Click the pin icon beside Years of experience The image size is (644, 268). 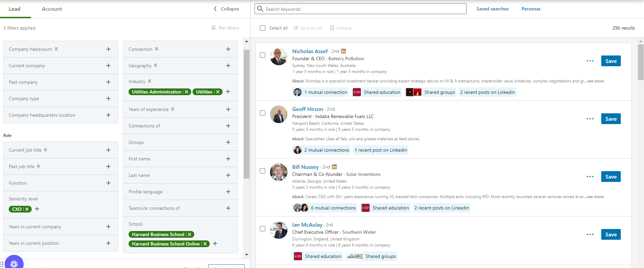[x=173, y=109]
